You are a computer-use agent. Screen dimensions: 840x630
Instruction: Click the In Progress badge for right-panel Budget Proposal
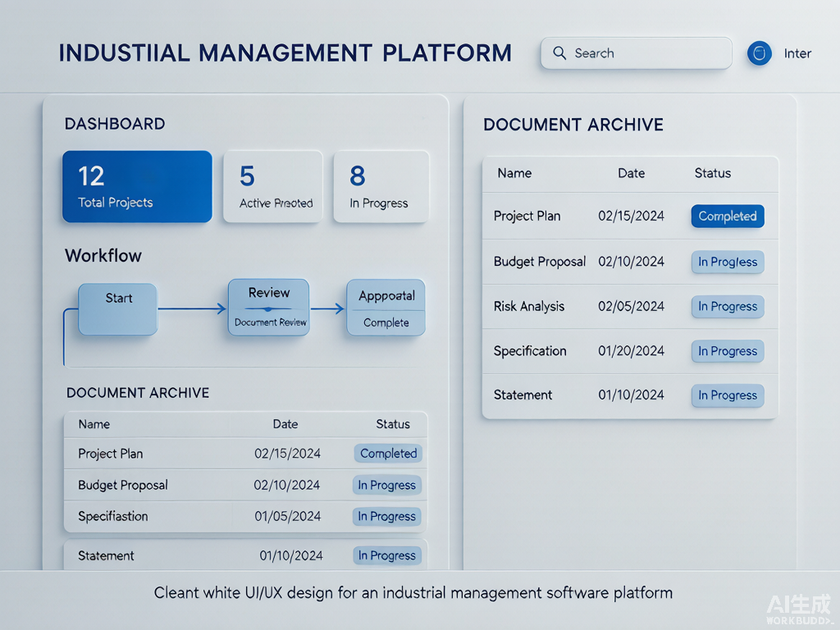pos(728,262)
